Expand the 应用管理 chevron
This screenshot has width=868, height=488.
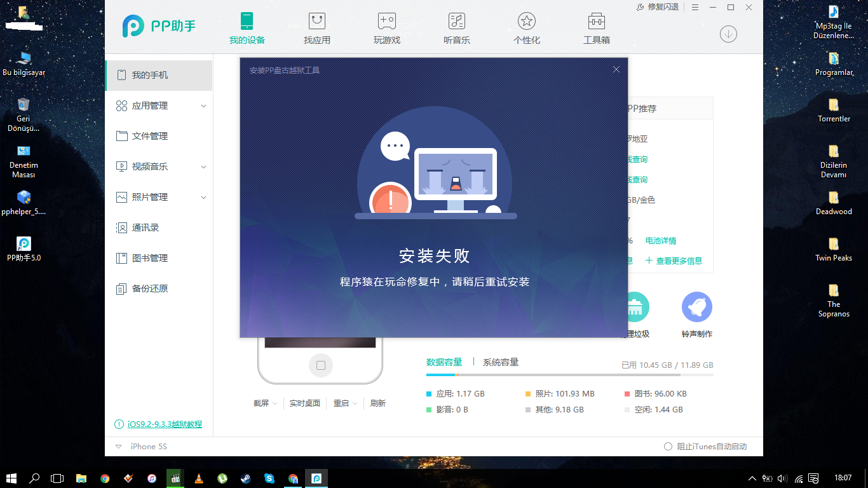203,106
